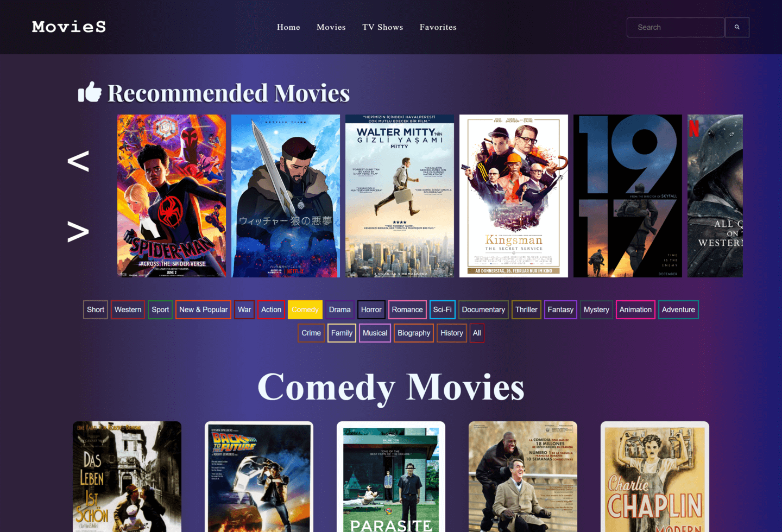
Task: Filter by War genre
Action: (x=244, y=309)
